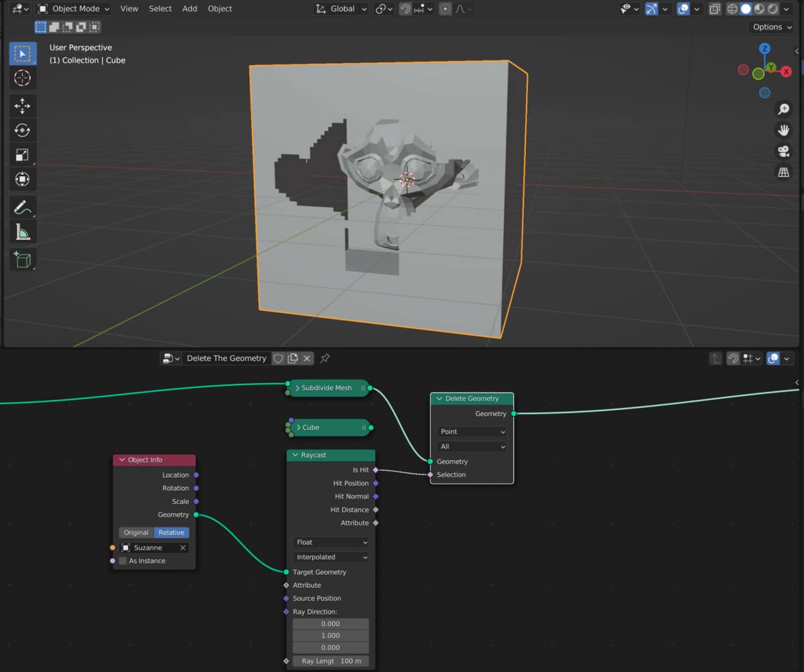Open the Object Mode dropdown
804x672 pixels.
click(72, 9)
